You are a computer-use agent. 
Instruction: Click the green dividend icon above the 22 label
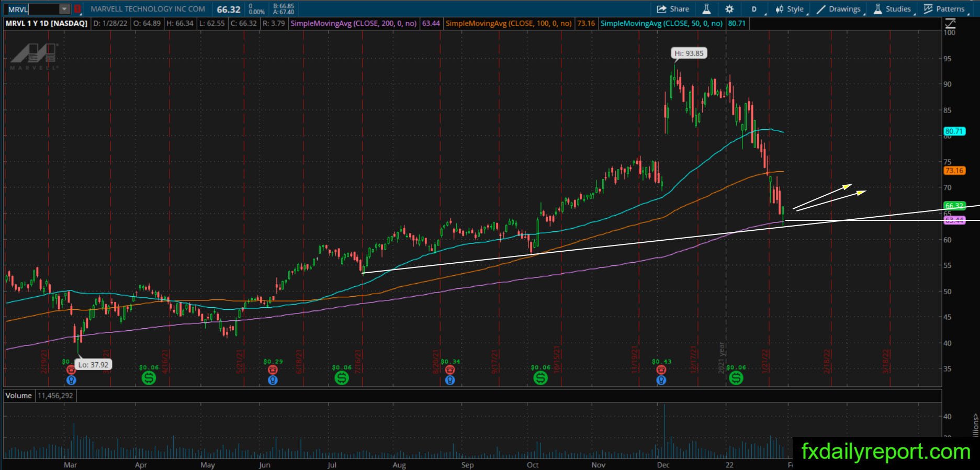pyautogui.click(x=736, y=377)
